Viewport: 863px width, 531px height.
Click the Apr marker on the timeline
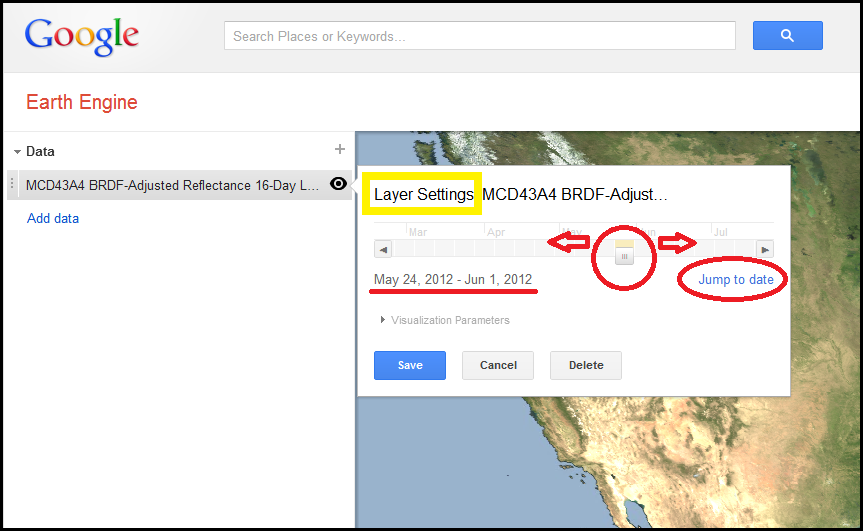496,232
